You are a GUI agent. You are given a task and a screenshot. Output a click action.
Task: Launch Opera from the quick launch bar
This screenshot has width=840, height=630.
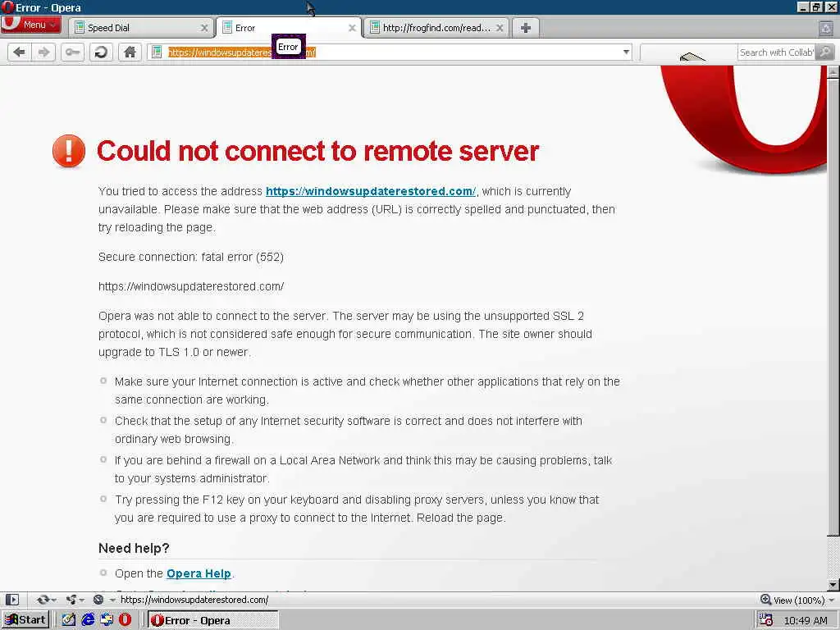125,620
